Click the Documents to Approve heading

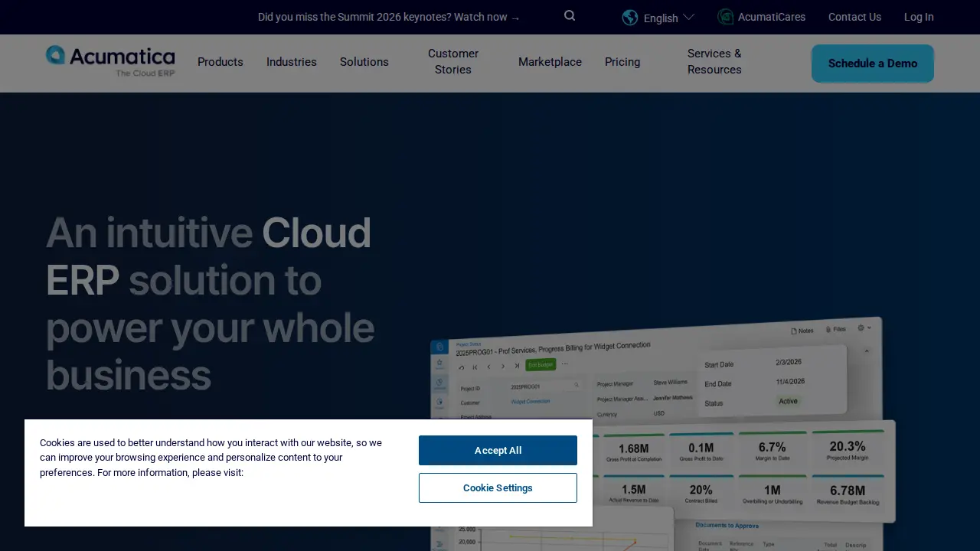coord(727,525)
